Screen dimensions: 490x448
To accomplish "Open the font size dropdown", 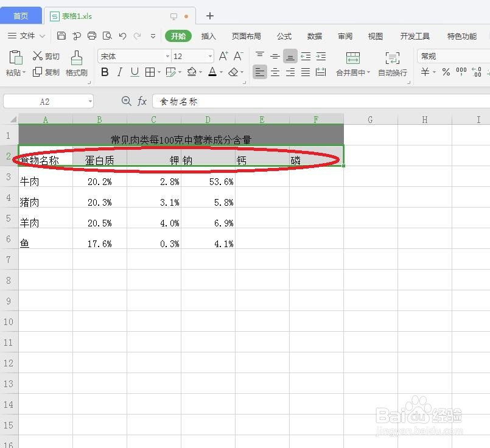I will 211,57.
